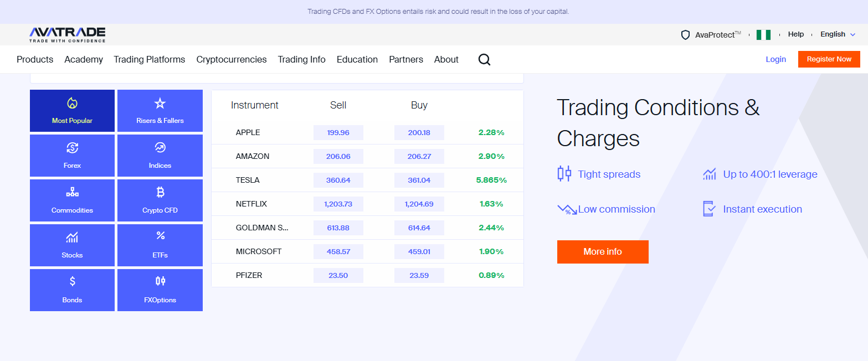Click the AvaProtect shield icon

point(685,35)
